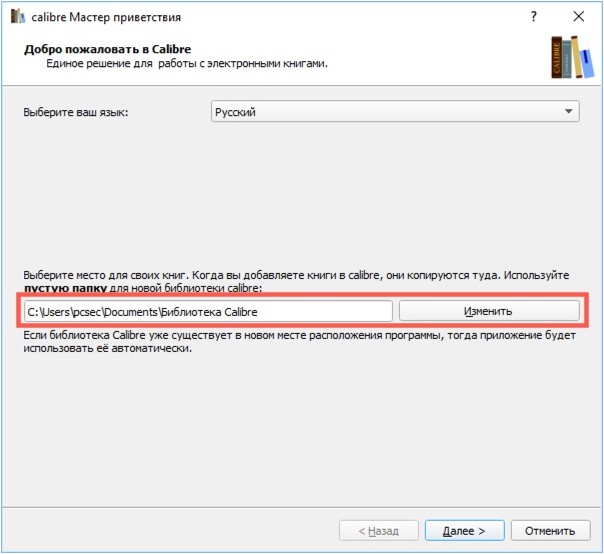Click the heading Добро пожаловать в Calibre
604x554 pixels.
[107, 49]
